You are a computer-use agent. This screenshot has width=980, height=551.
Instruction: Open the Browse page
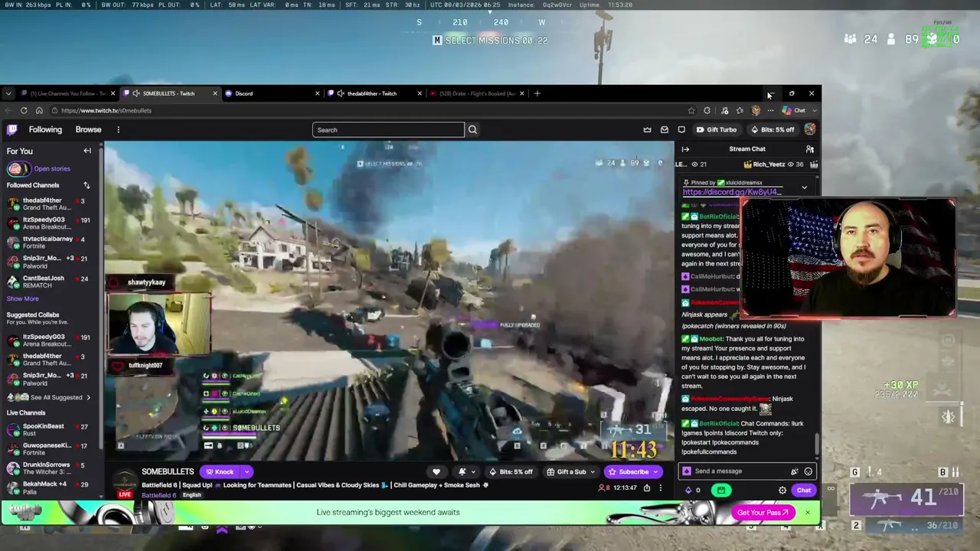[88, 129]
